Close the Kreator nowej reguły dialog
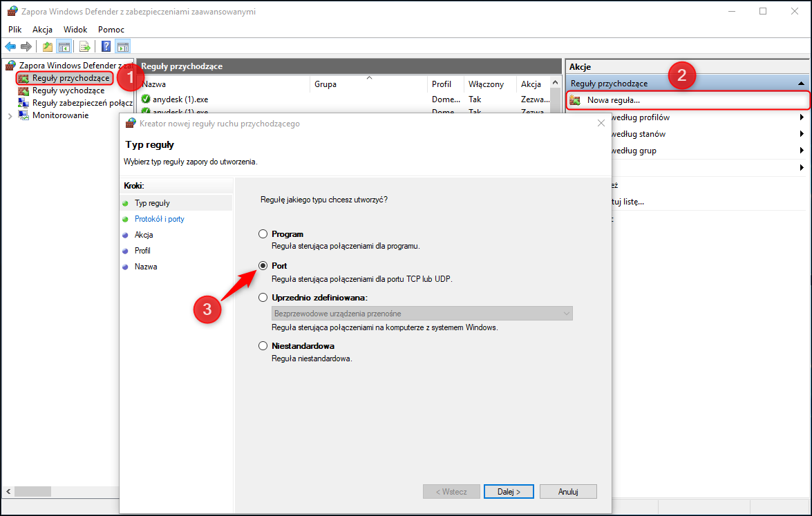812x516 pixels. coord(601,123)
